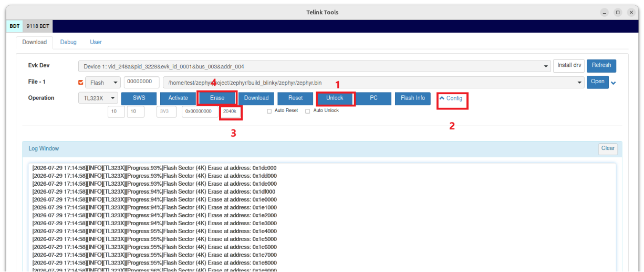Select log line with address 0x1e2000
Screen dimensions: 644x272
(154, 215)
